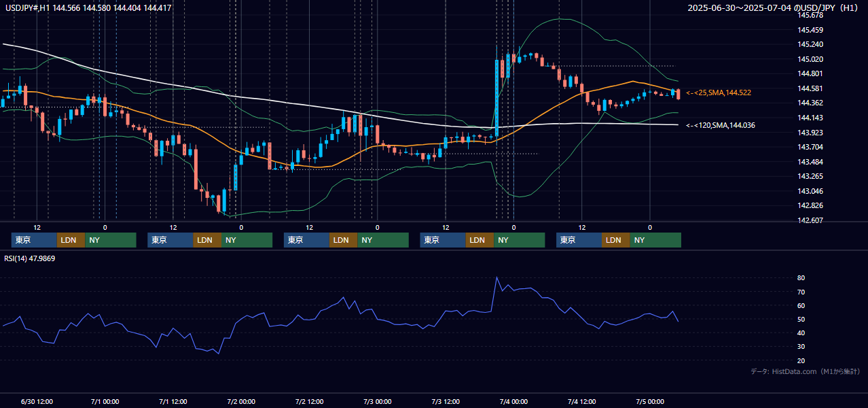Click price axis value 144.581
This screenshot has width=868, height=408.
click(x=810, y=88)
